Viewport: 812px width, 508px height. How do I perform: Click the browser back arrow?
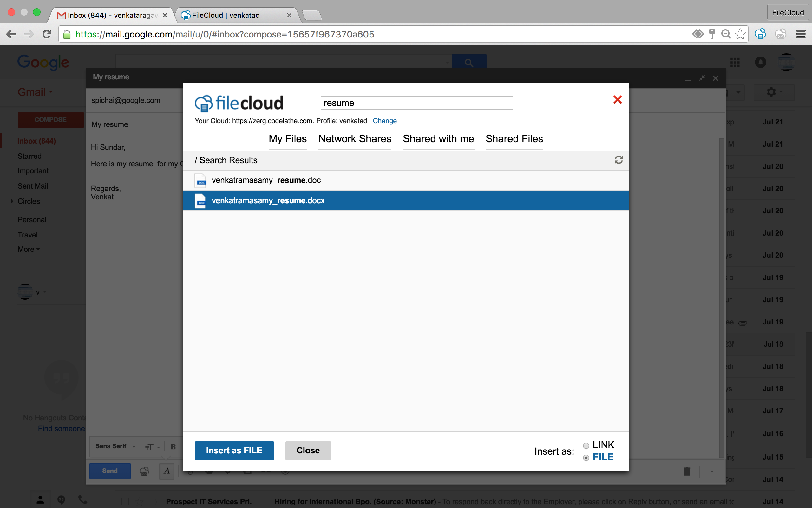[x=11, y=34]
